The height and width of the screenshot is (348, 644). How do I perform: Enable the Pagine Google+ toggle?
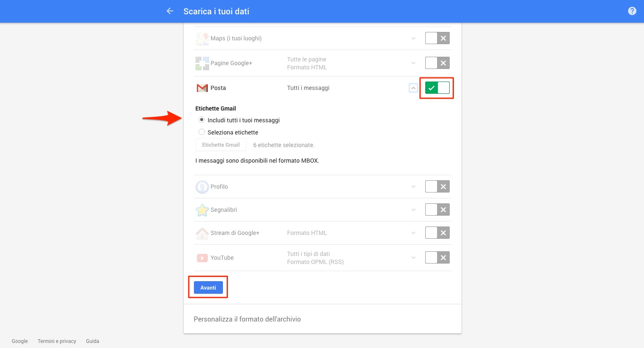coord(437,63)
